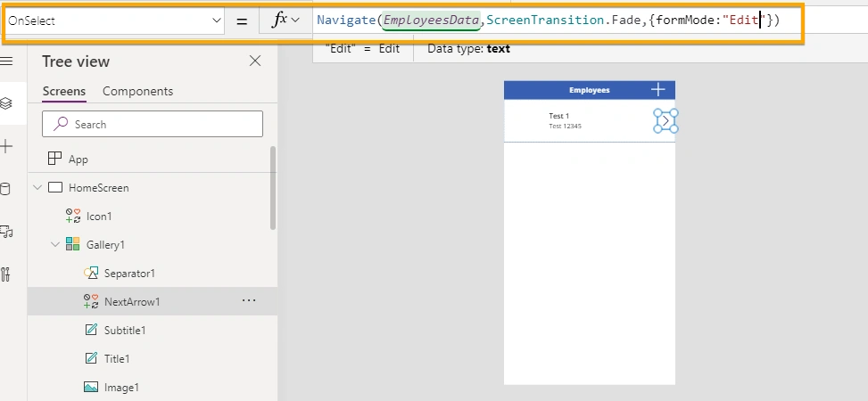
Task: Click the plus icon in Employees header
Action: coord(657,90)
